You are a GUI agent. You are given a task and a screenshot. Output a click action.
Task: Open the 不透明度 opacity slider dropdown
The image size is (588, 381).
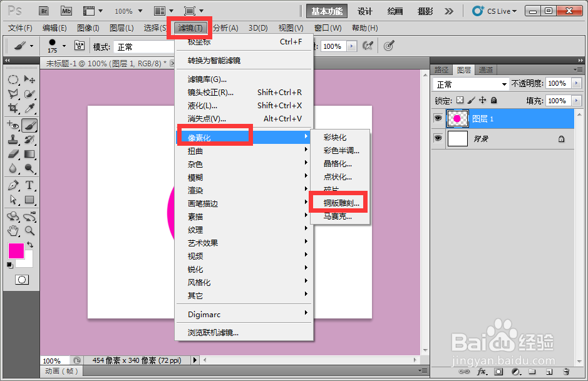[575, 83]
